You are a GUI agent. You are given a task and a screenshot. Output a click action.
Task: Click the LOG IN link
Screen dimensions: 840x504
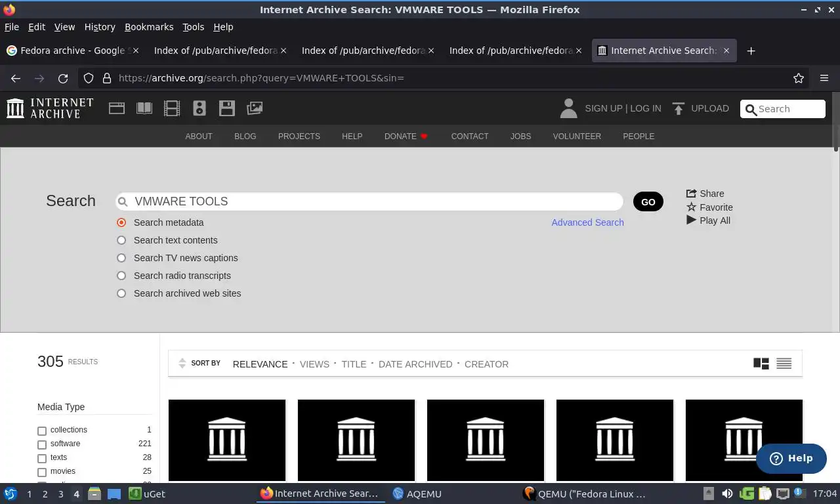646,108
